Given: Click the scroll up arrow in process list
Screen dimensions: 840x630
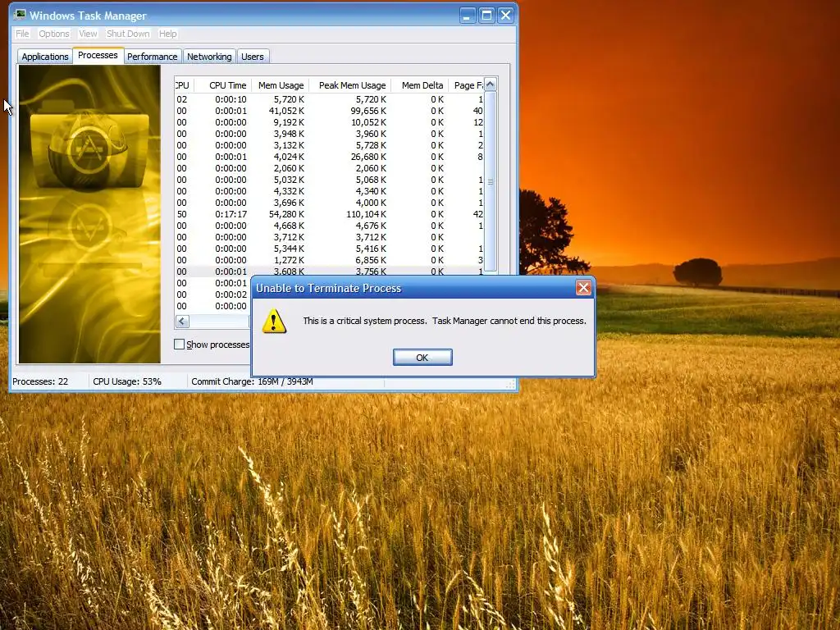Looking at the screenshot, I should (x=491, y=84).
